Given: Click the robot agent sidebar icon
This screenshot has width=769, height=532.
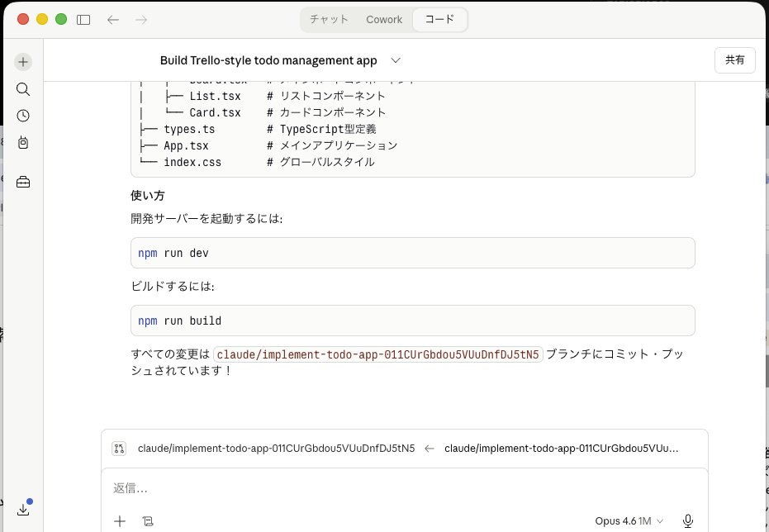Looking at the screenshot, I should [23, 143].
